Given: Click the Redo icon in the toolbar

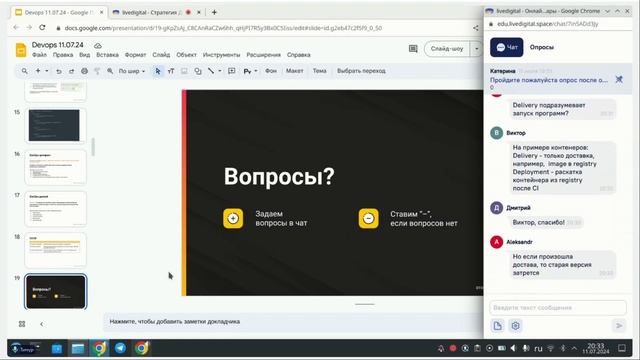Looking at the screenshot, I should pyautogui.click(x=71, y=71).
